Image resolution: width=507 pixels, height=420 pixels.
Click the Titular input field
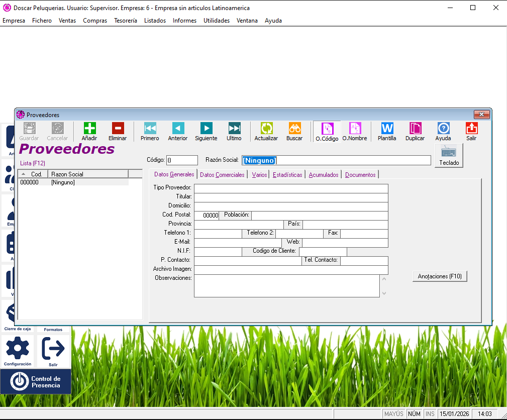point(291,197)
